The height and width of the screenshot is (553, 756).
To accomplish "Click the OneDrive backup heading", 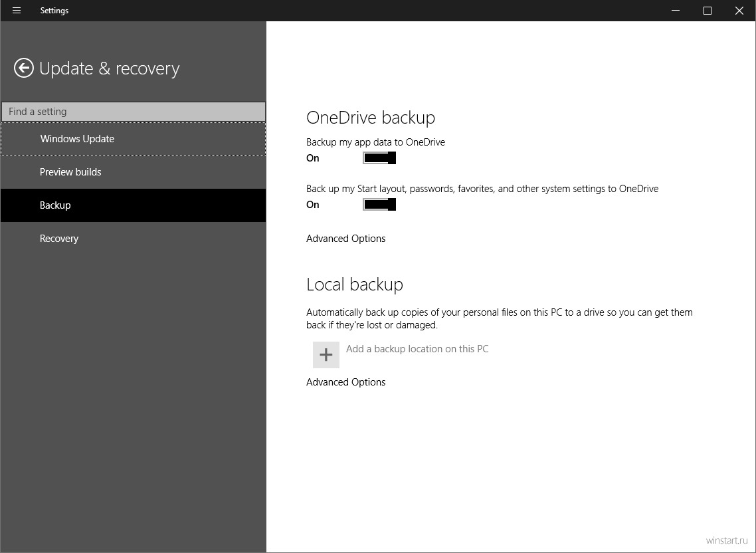I will click(x=371, y=117).
